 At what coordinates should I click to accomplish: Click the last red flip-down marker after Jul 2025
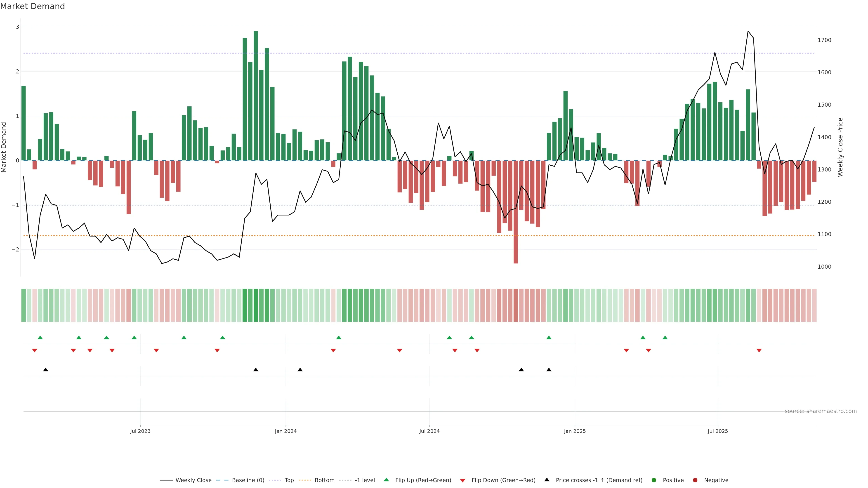tap(759, 351)
